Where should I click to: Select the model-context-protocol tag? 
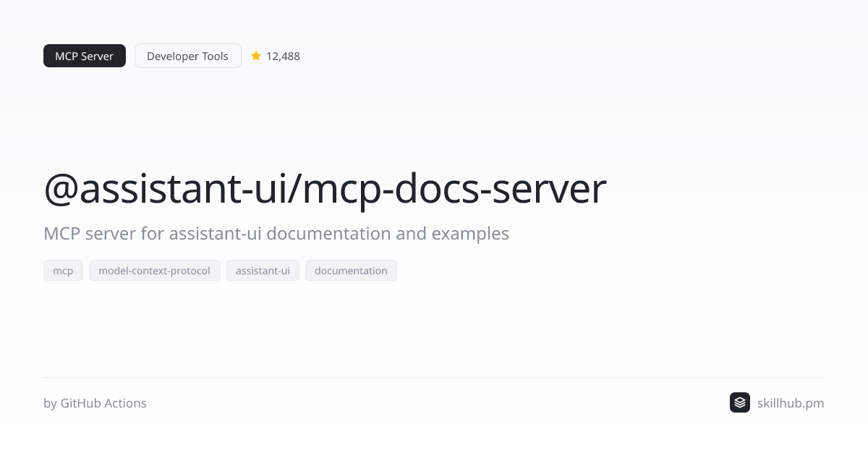coord(155,271)
